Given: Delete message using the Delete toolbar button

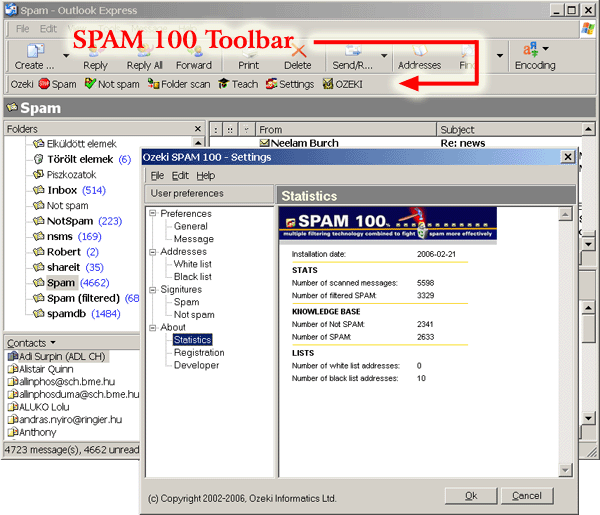Looking at the screenshot, I should tap(298, 57).
